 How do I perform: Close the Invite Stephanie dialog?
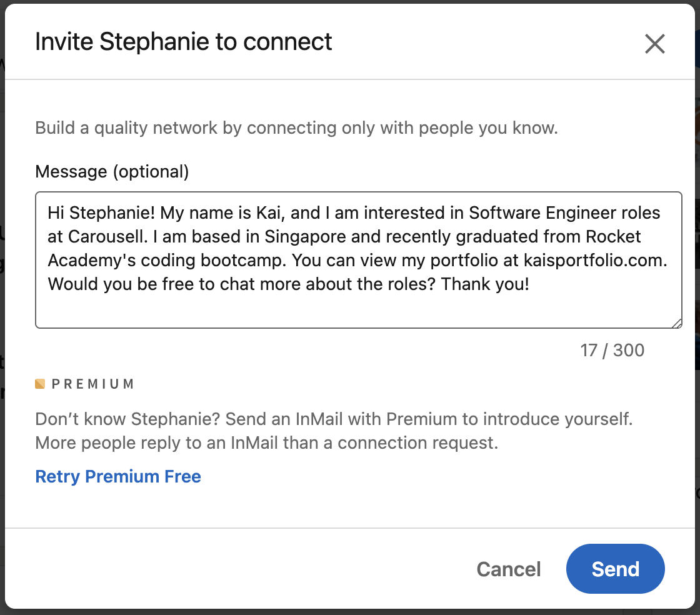(x=654, y=44)
